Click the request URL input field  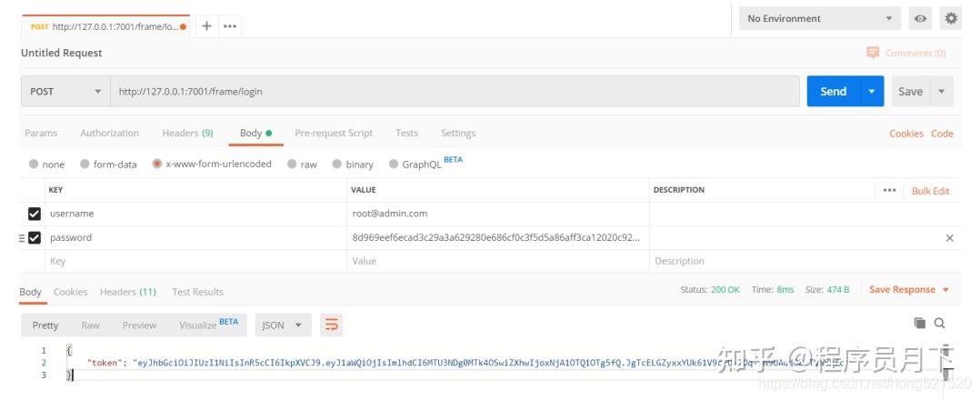[455, 91]
